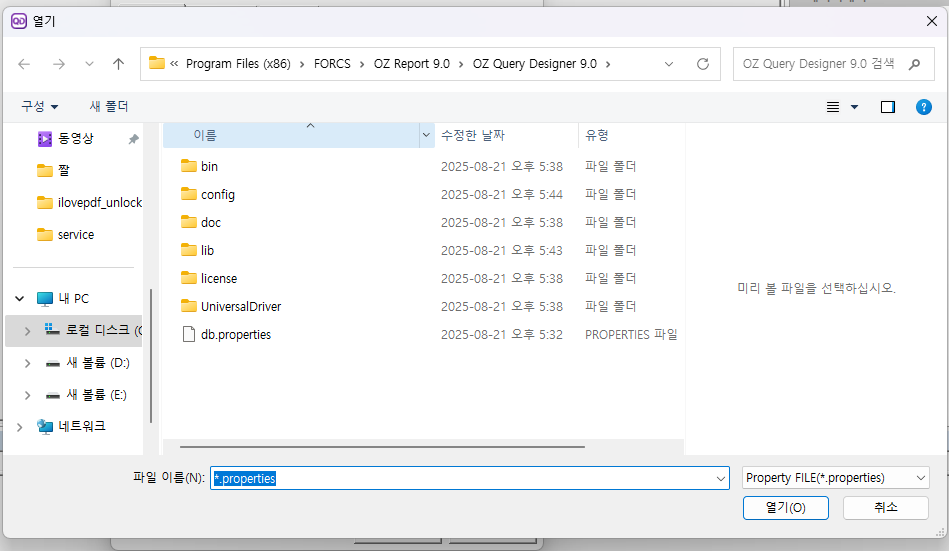Select the db.properties file

(235, 334)
